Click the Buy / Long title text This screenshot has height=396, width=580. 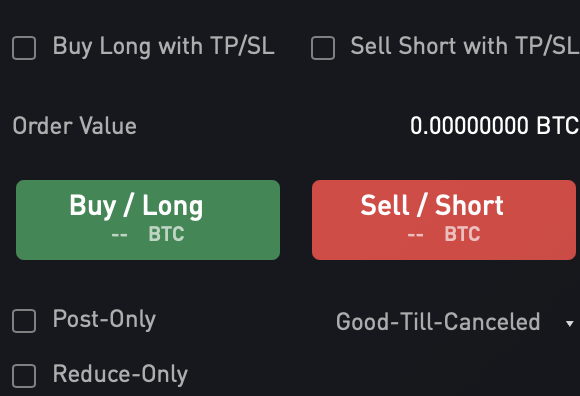tap(136, 206)
